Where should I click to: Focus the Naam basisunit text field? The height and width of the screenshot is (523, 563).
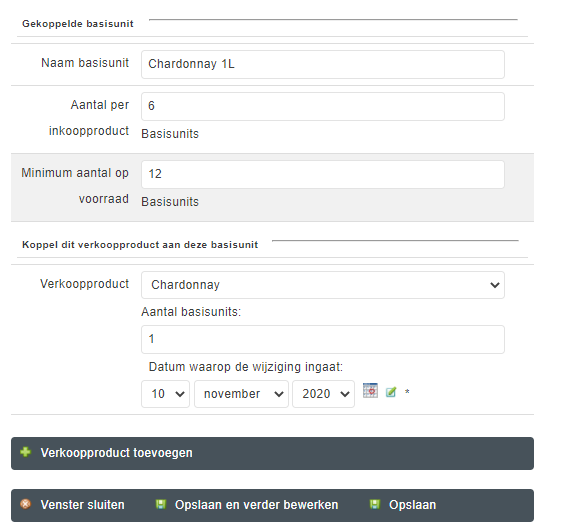pyautogui.click(x=322, y=64)
